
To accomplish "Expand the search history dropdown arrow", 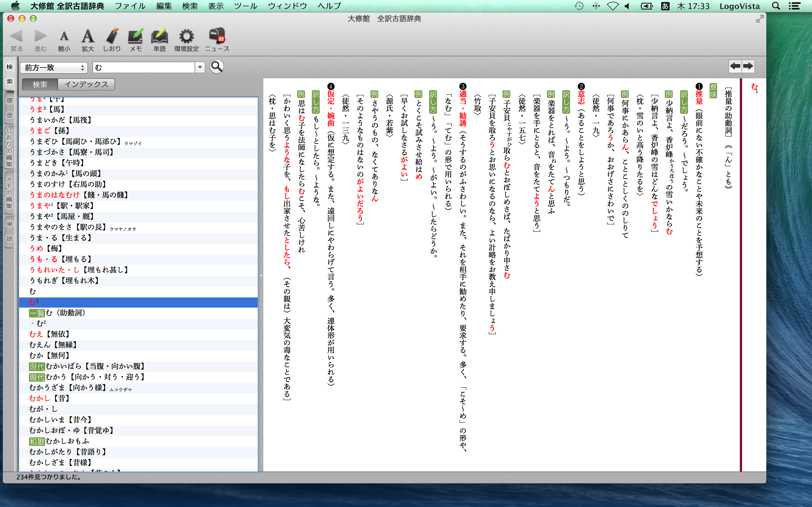I will 200,67.
